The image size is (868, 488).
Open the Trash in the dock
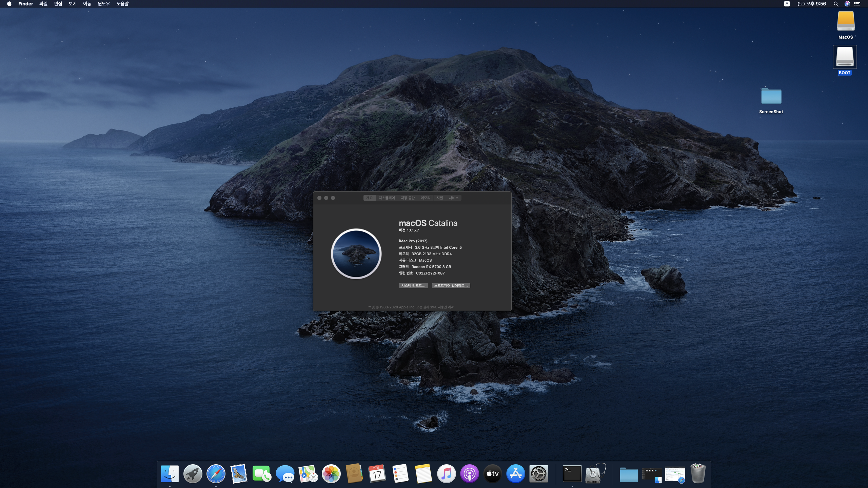tap(698, 473)
